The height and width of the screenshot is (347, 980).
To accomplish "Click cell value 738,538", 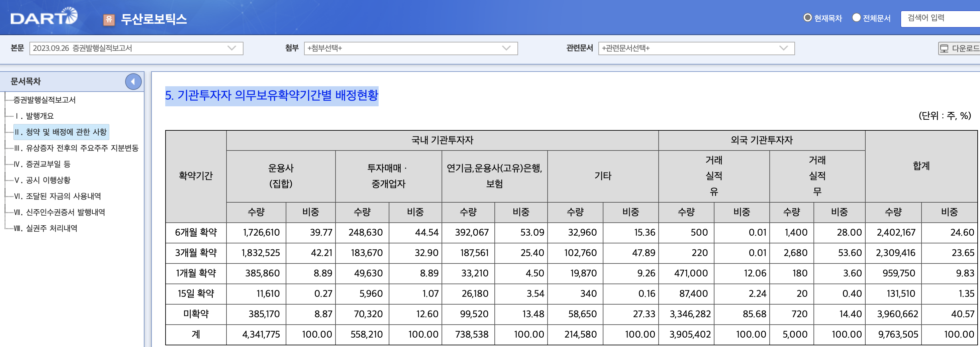I will [472, 334].
